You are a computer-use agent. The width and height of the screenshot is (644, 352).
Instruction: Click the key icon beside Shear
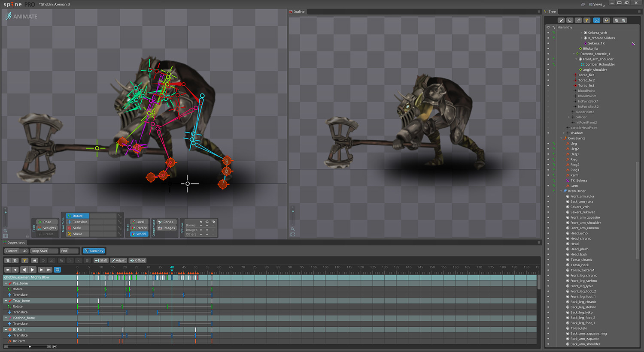coord(119,234)
